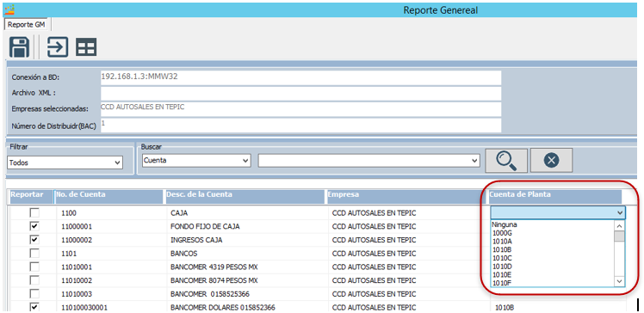Check the Reportar box for account 1100
644x313 pixels.
pos(35,213)
